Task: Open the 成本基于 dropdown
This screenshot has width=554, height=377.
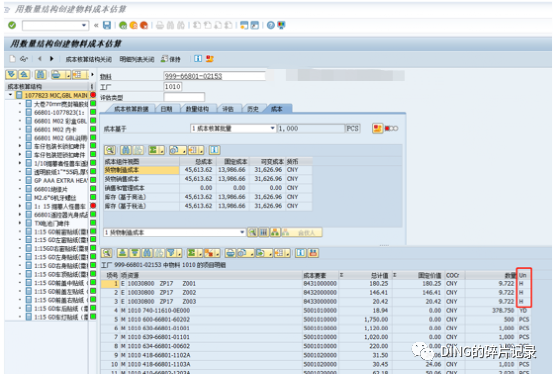Action: [x=272, y=128]
